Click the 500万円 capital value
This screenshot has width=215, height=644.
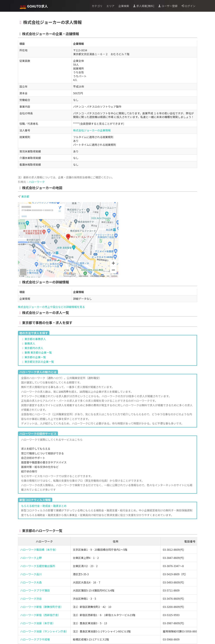[x=78, y=93]
